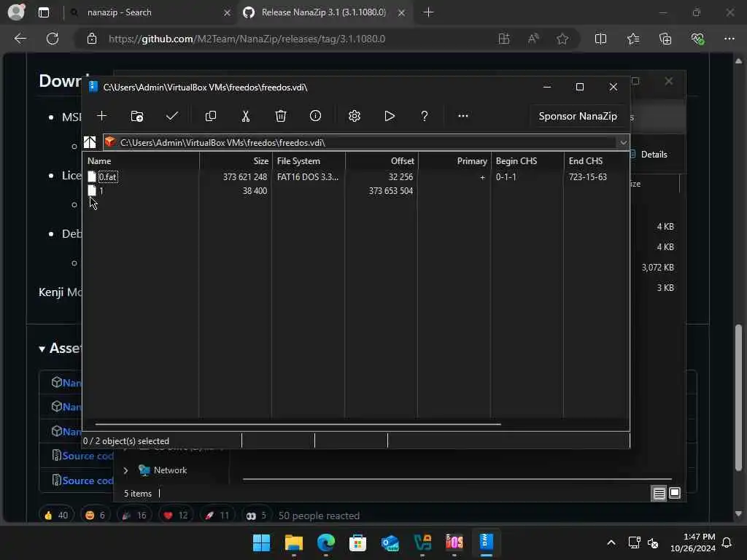Show hidden system tray icons chevron
This screenshot has height=560, width=747.
coord(611,542)
